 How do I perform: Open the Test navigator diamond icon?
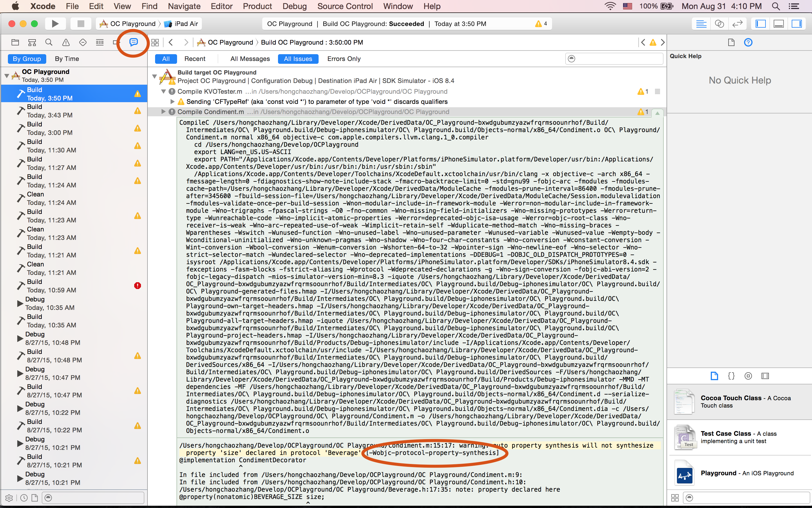(83, 42)
